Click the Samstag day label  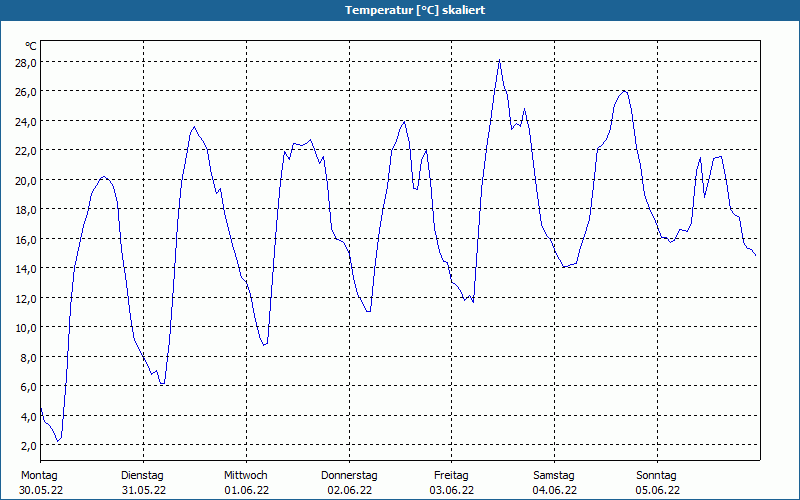coord(554,476)
